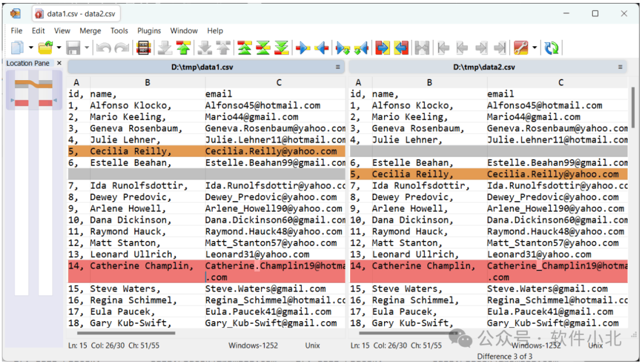Viewport: 642px width, 364px height.
Task: Open the File menu
Action: tap(17, 31)
